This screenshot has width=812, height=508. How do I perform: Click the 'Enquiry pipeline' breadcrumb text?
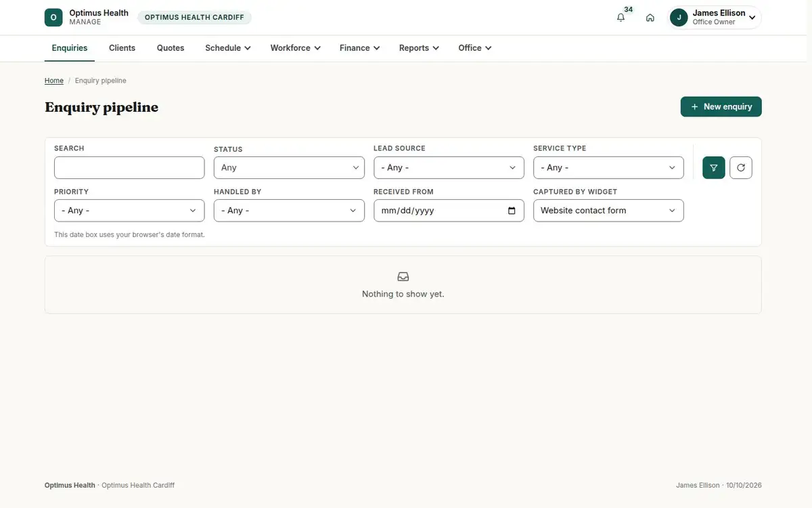tap(101, 81)
